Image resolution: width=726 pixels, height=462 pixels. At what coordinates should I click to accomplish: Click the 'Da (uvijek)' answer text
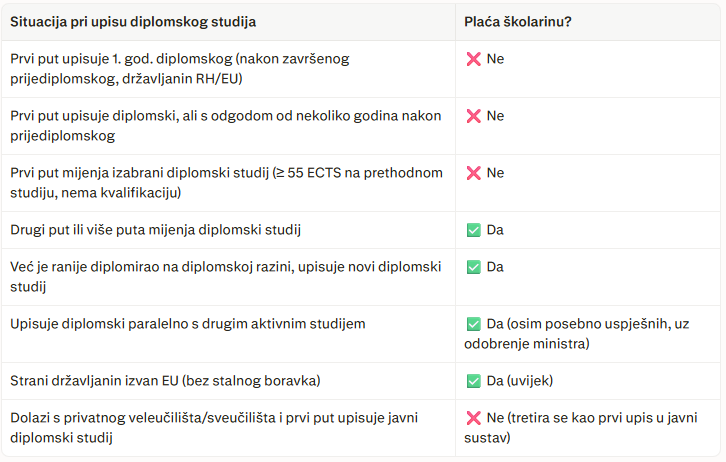tap(519, 381)
